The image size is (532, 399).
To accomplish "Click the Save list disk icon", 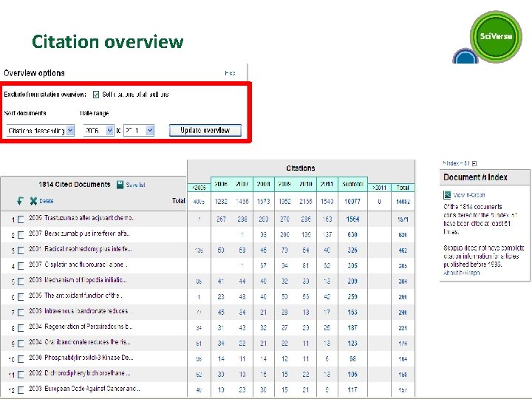I will point(120,185).
